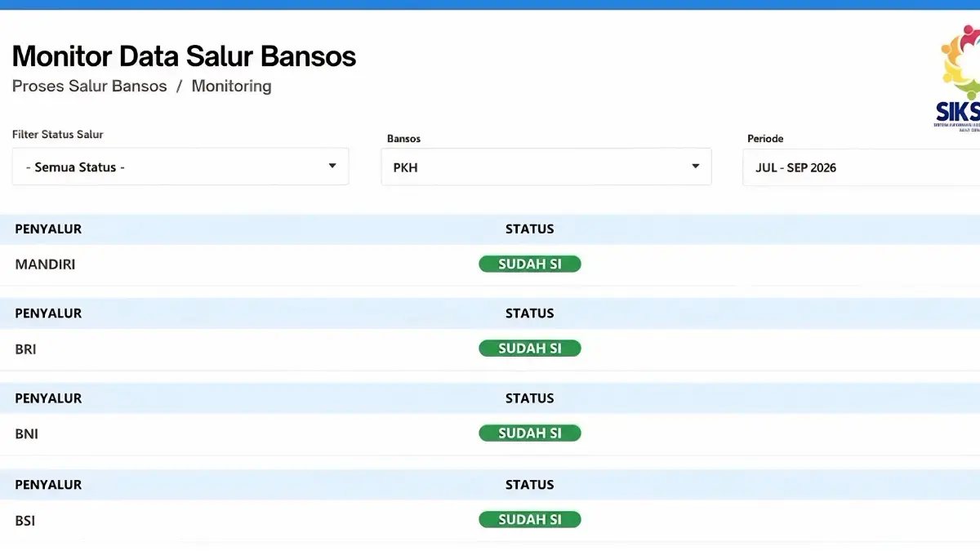
Task: Click the SUDAH SI badge for BRI
Action: point(530,349)
